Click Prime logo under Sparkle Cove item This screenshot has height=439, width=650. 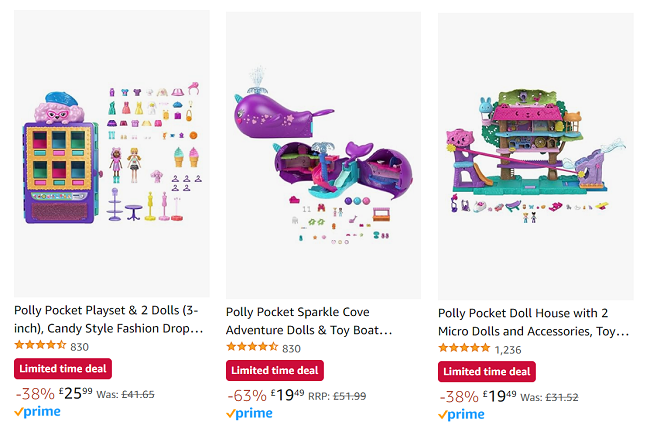249,413
